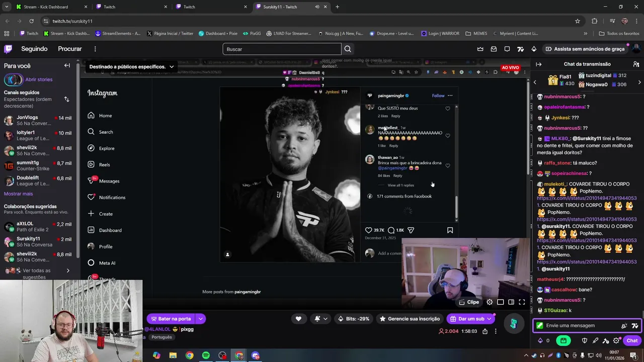Open whispers speech bubble icon

click(x=507, y=49)
